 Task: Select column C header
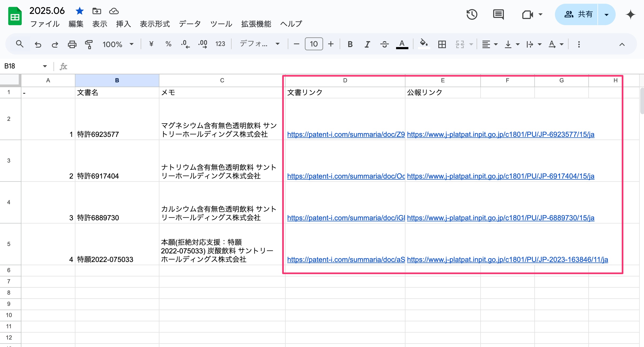(222, 80)
